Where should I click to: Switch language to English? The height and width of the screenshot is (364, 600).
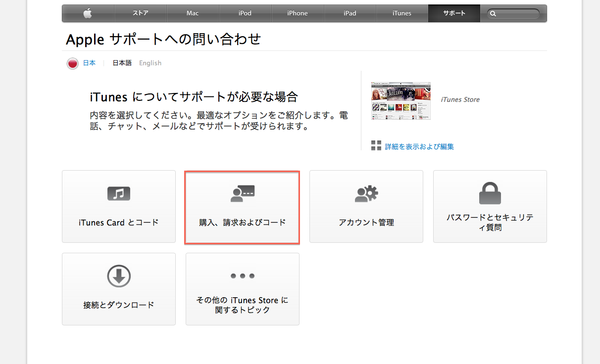click(x=150, y=63)
